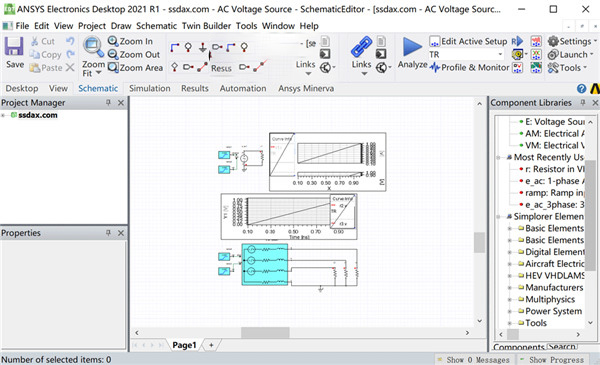Image resolution: width=600 pixels, height=365 pixels.
Task: Open the File menu
Action: point(22,26)
